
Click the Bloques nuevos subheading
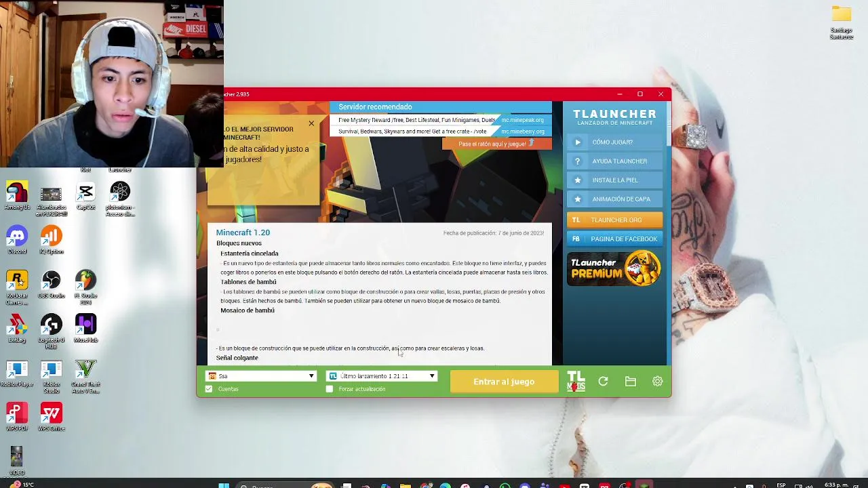(x=239, y=243)
